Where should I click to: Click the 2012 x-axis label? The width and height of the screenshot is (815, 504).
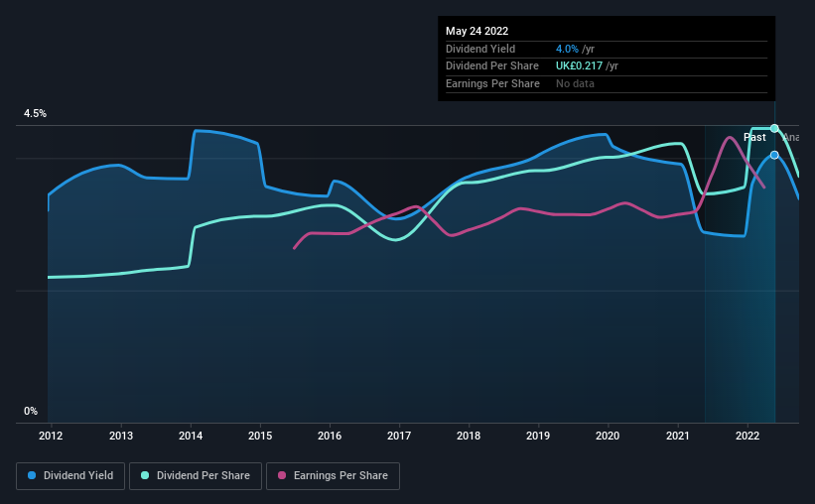51,436
